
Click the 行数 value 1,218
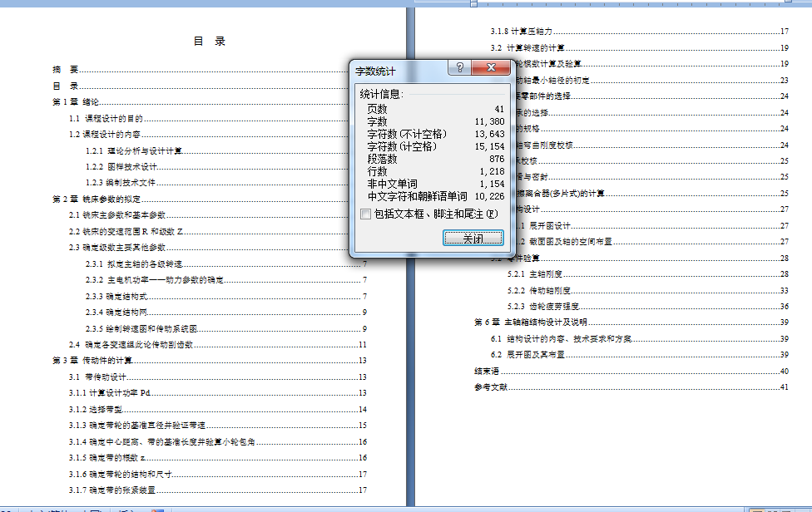(x=492, y=171)
